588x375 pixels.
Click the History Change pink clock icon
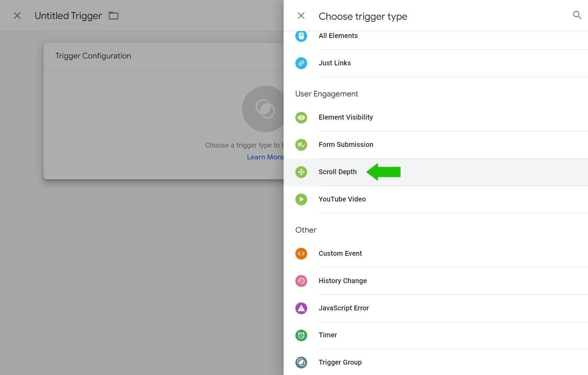click(x=301, y=281)
